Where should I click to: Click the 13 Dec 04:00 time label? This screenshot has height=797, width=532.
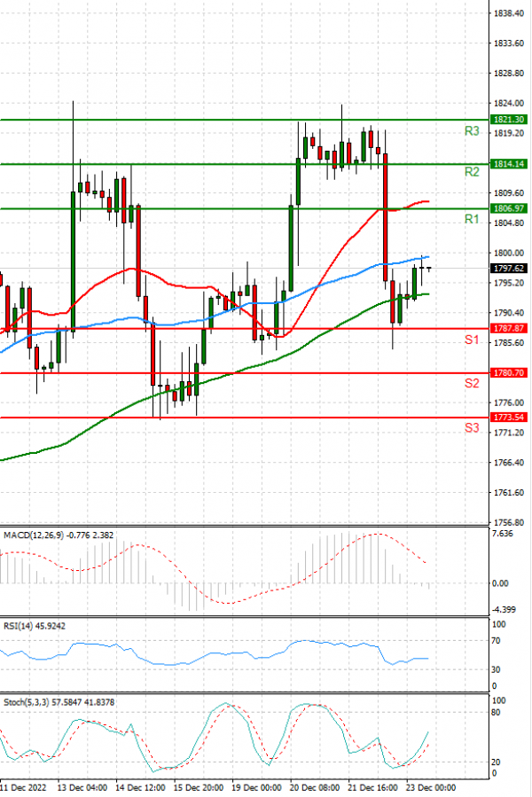coord(82,788)
